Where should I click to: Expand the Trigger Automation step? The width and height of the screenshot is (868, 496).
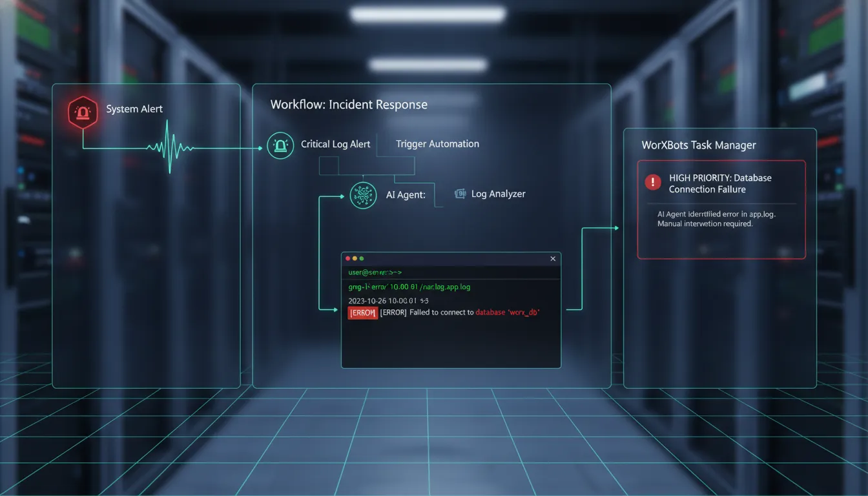(x=437, y=143)
